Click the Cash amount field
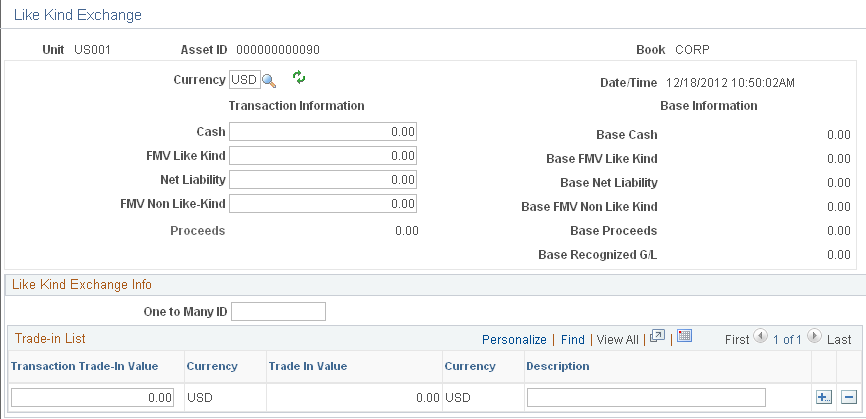866x419 pixels. coord(323,132)
